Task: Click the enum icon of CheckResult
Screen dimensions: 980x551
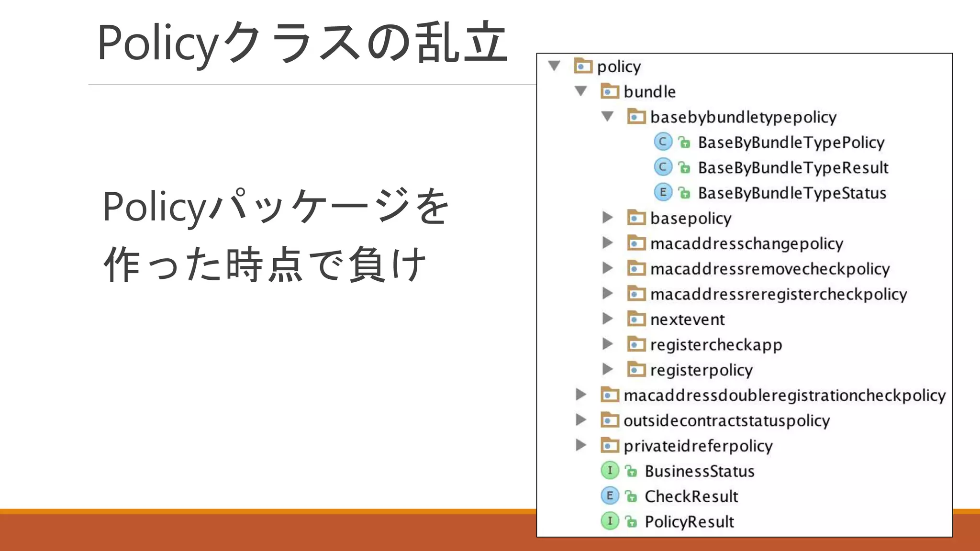Action: (x=610, y=496)
